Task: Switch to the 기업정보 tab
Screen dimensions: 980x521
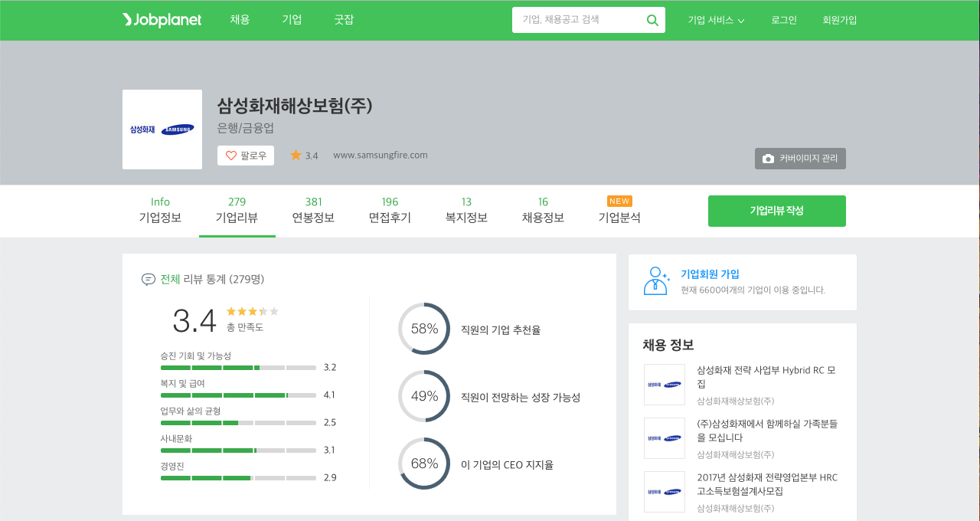Action: [161, 211]
